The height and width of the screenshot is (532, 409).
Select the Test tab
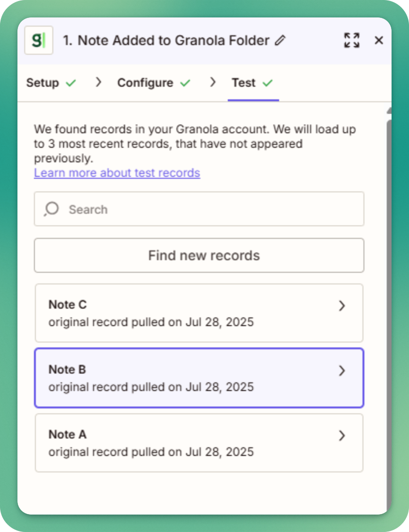click(253, 83)
